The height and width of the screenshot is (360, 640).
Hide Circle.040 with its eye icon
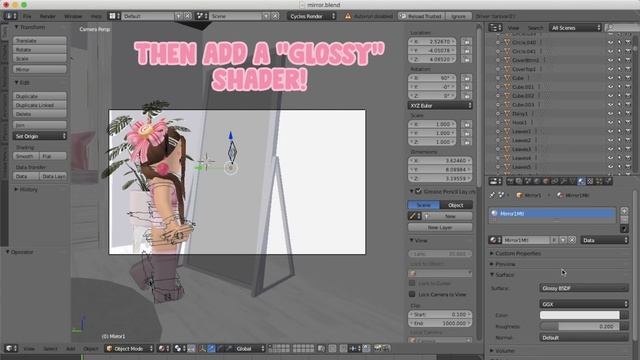(611, 42)
